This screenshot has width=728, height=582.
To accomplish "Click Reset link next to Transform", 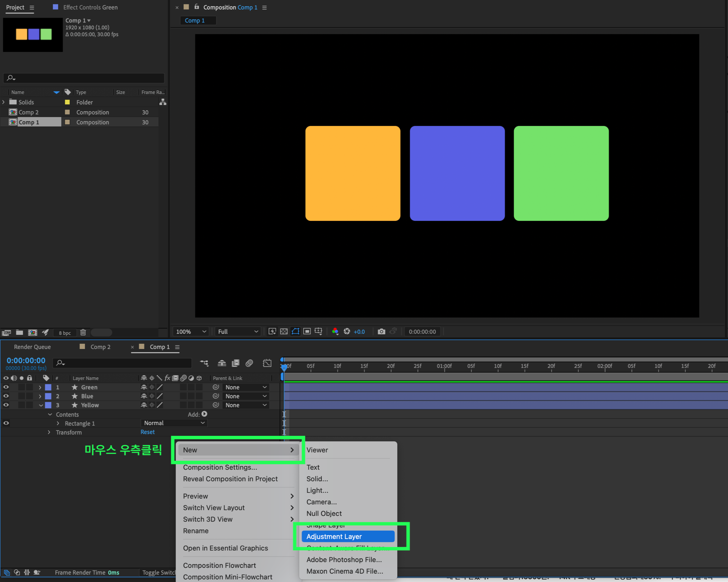I will 148,432.
